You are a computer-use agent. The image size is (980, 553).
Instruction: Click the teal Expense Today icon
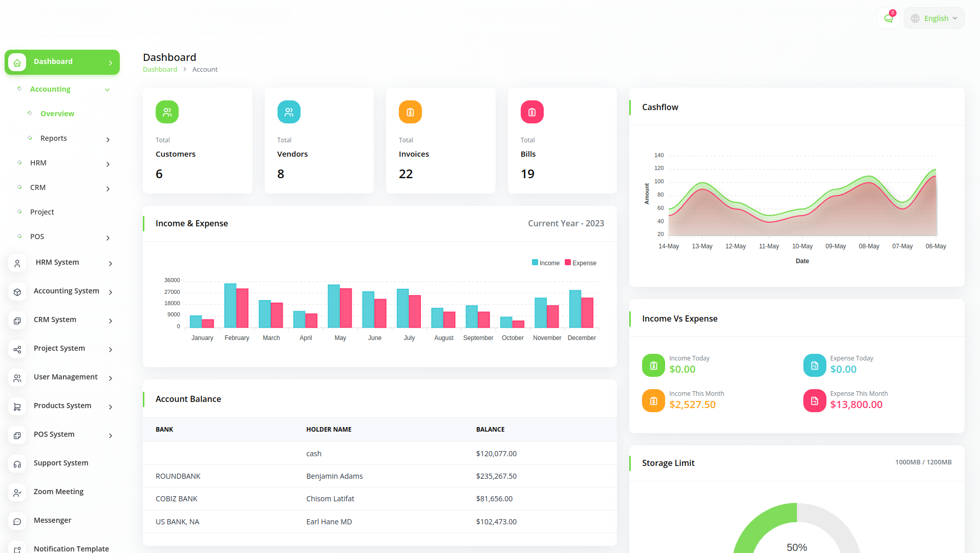tap(815, 366)
